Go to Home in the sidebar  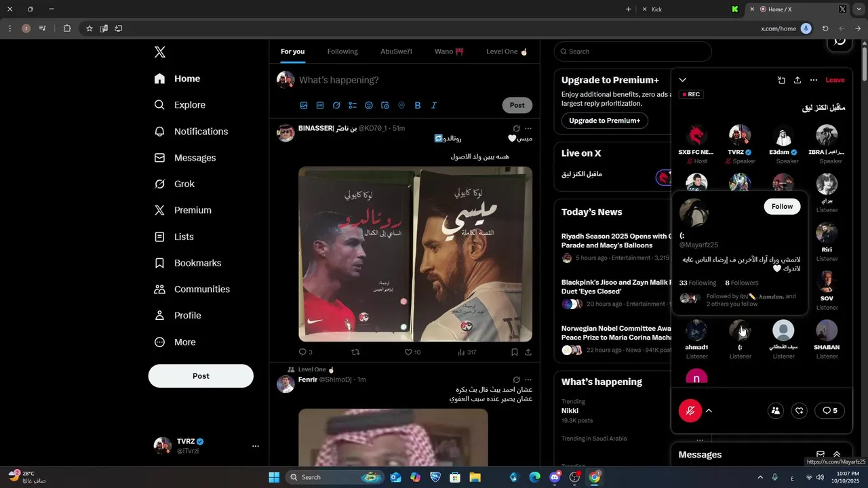[x=177, y=79]
